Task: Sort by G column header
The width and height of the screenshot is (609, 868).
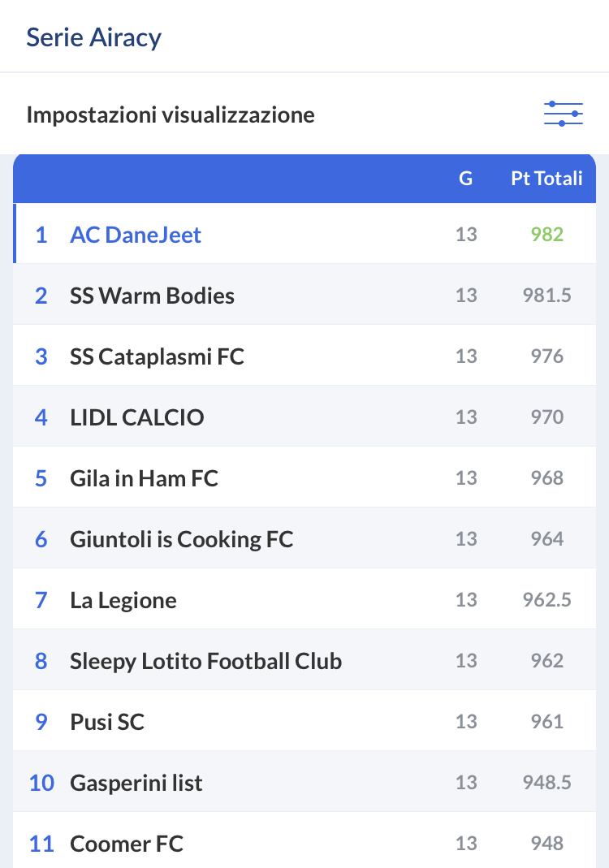Action: click(x=465, y=179)
